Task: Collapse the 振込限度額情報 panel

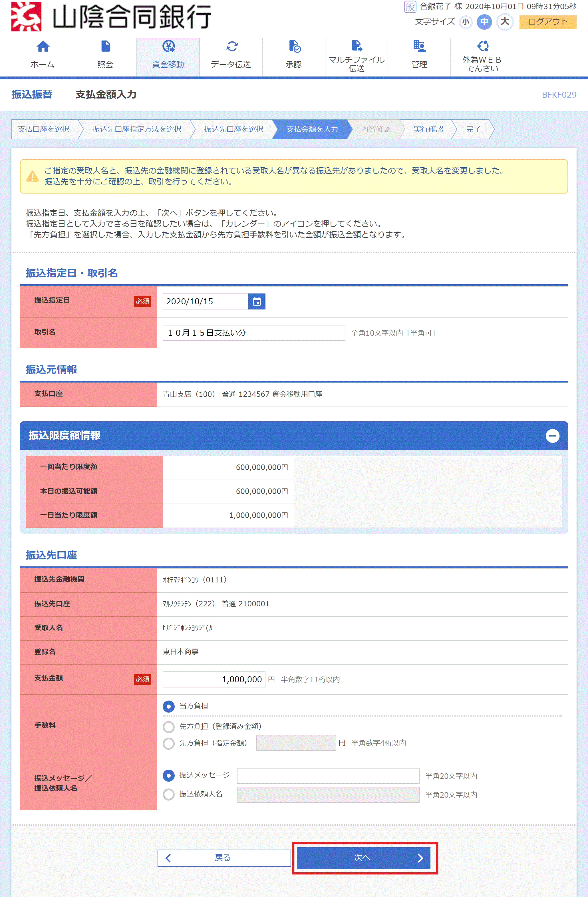Action: tap(552, 436)
